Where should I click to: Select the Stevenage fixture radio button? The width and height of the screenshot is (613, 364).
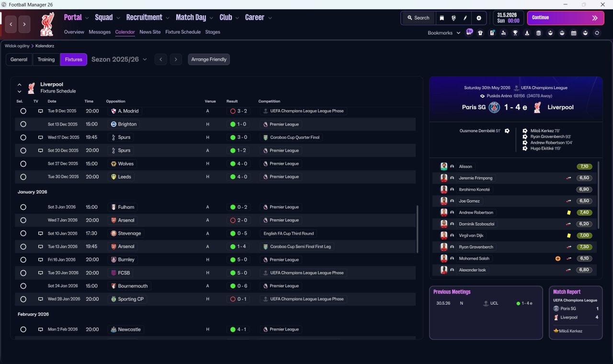click(x=23, y=233)
